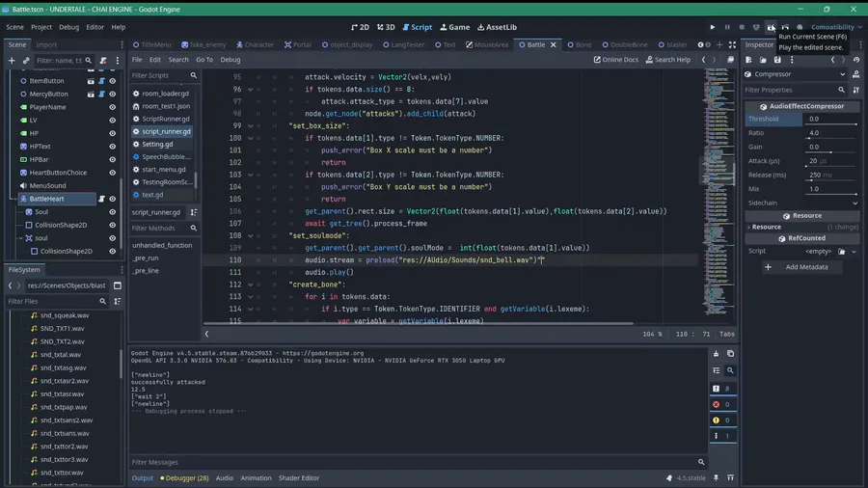Toggle visibility of PlayerName node
The height and width of the screenshot is (488, 868).
coord(113,107)
